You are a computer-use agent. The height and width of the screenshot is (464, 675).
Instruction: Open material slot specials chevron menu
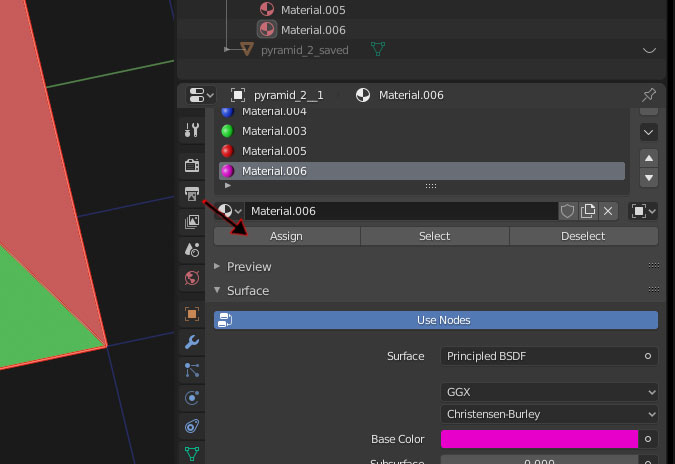click(x=648, y=132)
